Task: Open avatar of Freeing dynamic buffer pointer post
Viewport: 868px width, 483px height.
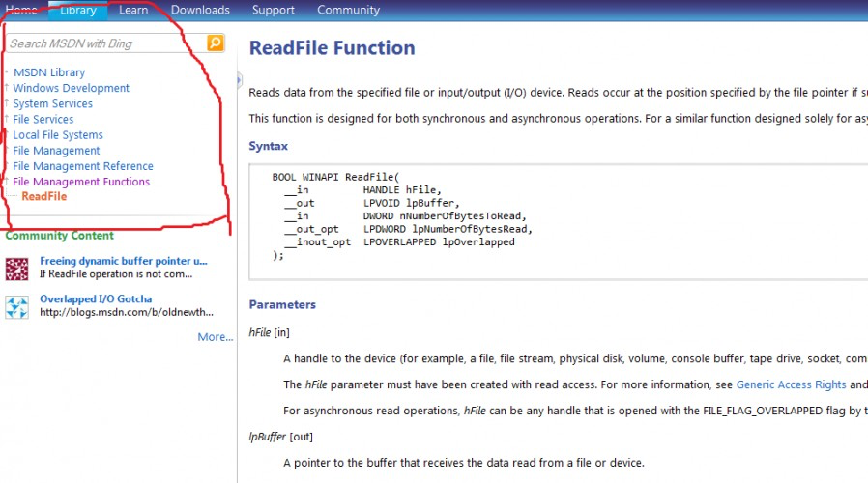Action: pyautogui.click(x=17, y=269)
